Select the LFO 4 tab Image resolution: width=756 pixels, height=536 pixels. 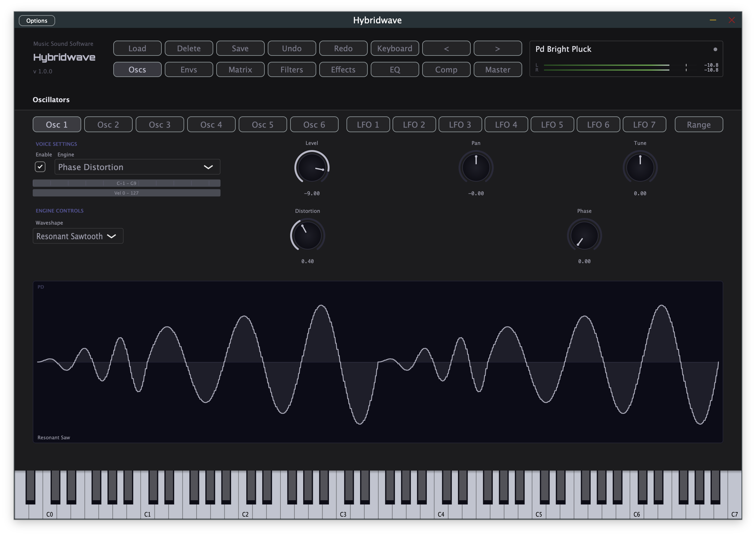pos(506,124)
